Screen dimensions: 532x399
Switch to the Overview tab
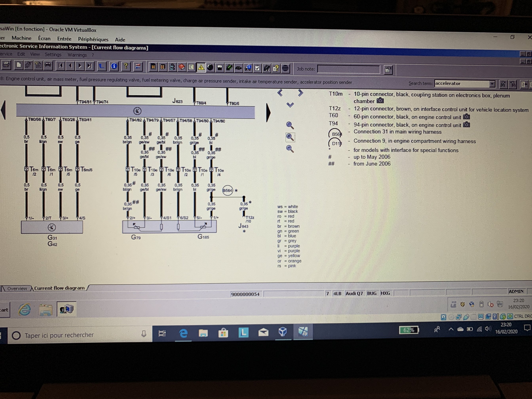coord(17,288)
